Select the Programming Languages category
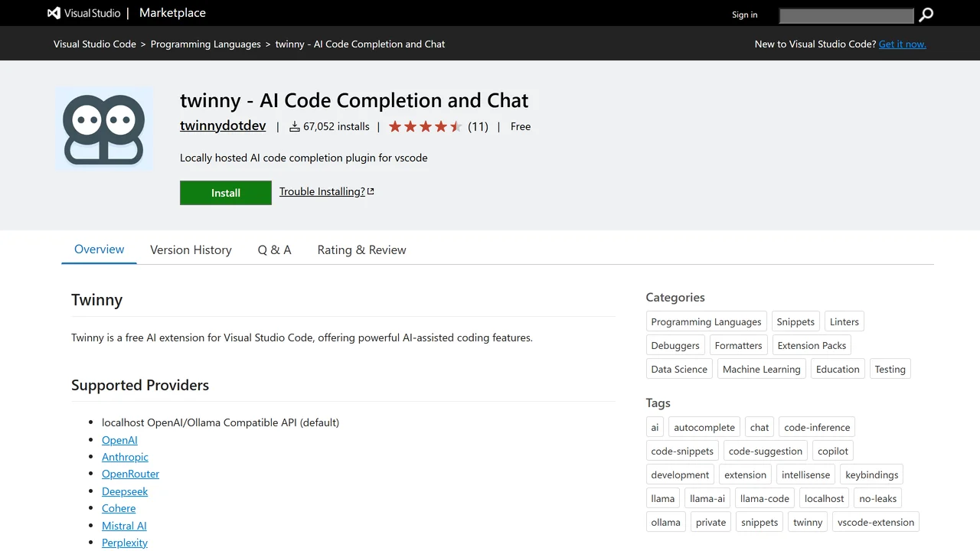Image resolution: width=980 pixels, height=551 pixels. pyautogui.click(x=706, y=321)
